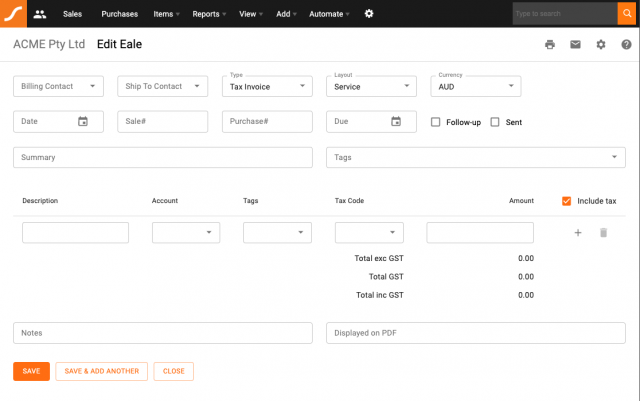
Task: Email the sale using envelope icon
Action: click(x=576, y=45)
